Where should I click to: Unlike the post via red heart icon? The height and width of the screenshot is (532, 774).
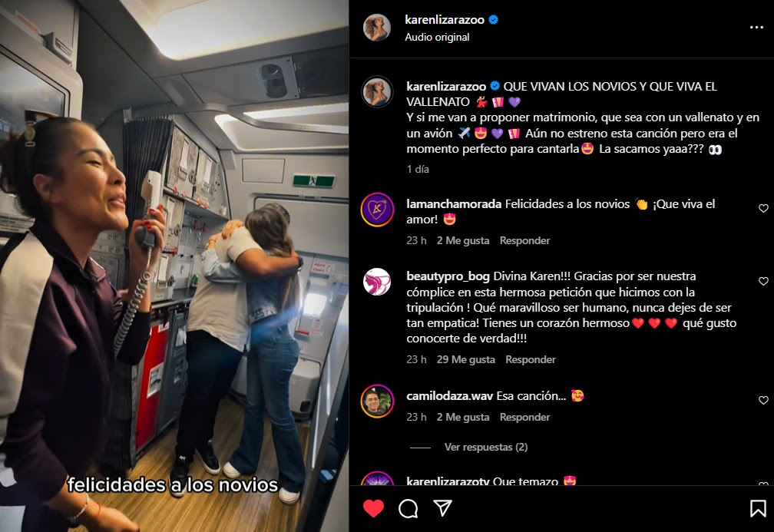[373, 508]
